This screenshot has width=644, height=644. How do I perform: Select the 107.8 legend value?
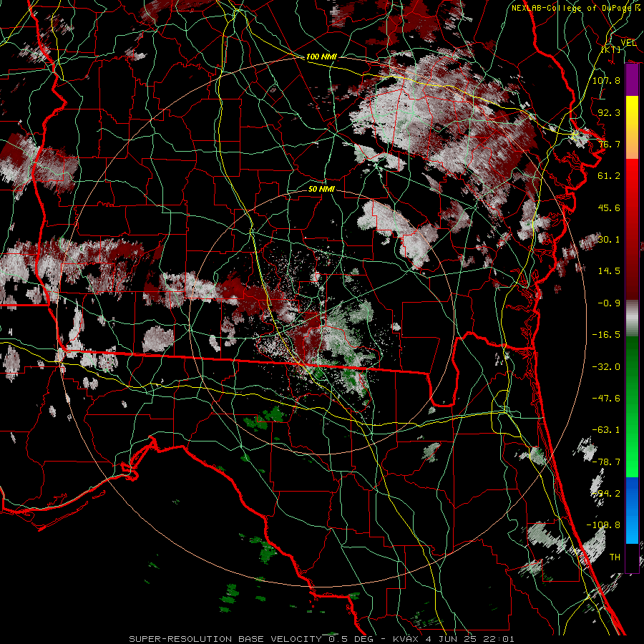coord(606,80)
